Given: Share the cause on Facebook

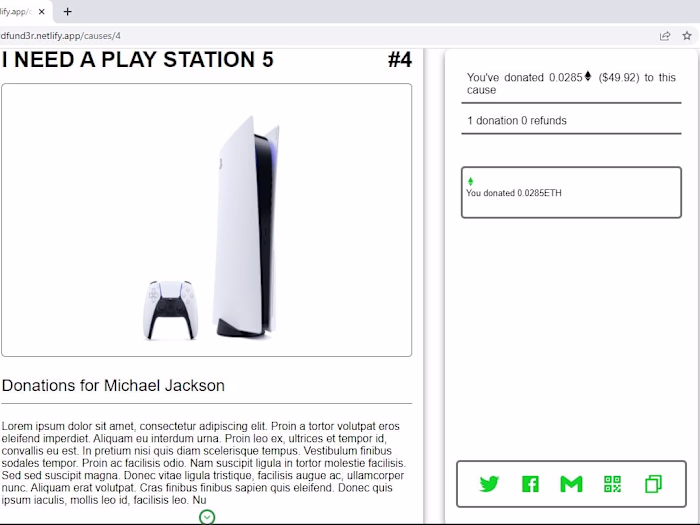Looking at the screenshot, I should click(x=530, y=484).
